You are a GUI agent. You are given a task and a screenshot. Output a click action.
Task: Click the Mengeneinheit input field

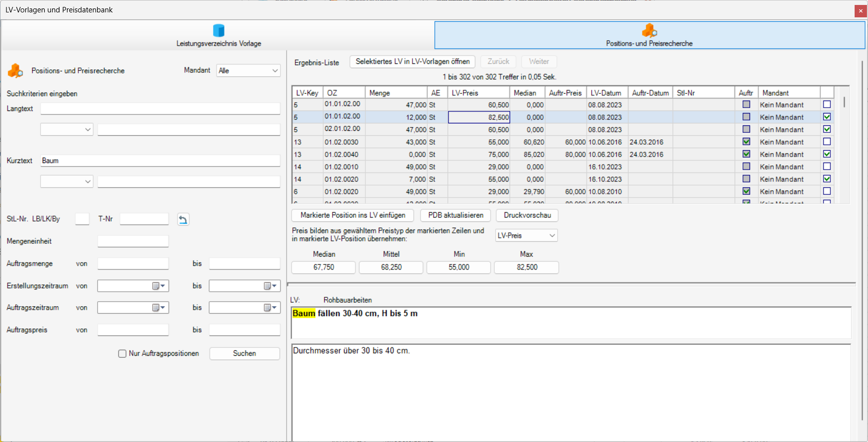(133, 241)
